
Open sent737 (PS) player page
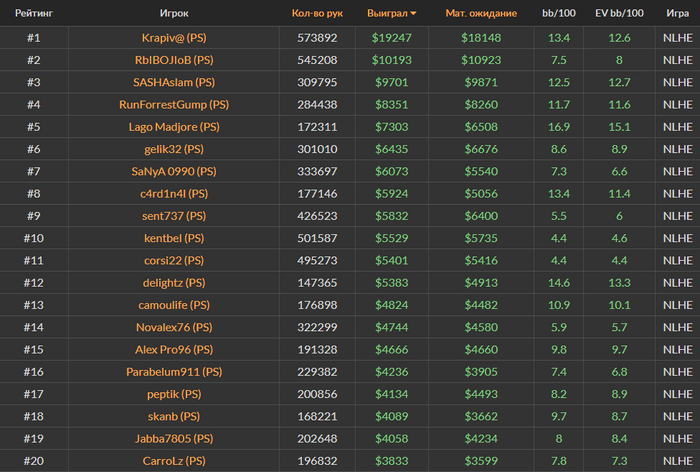click(174, 216)
